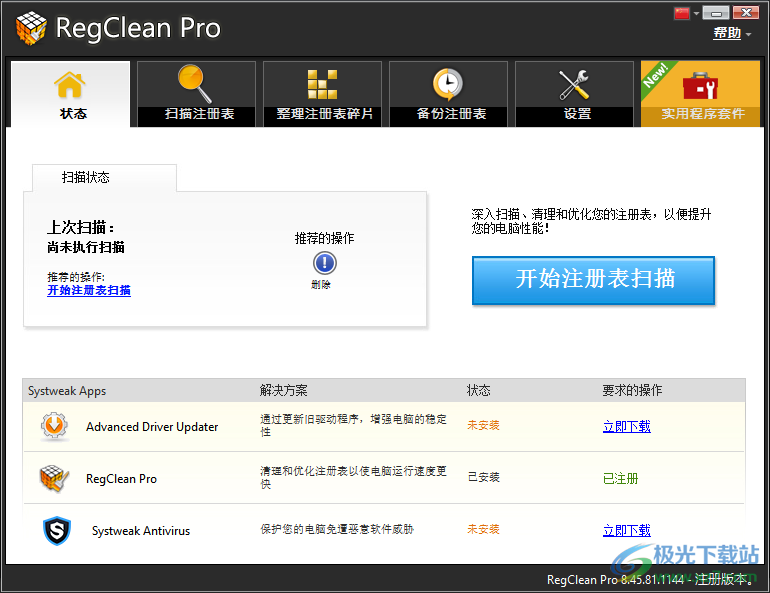Close the RegClean Pro window
The width and height of the screenshot is (770, 593).
(x=746, y=13)
